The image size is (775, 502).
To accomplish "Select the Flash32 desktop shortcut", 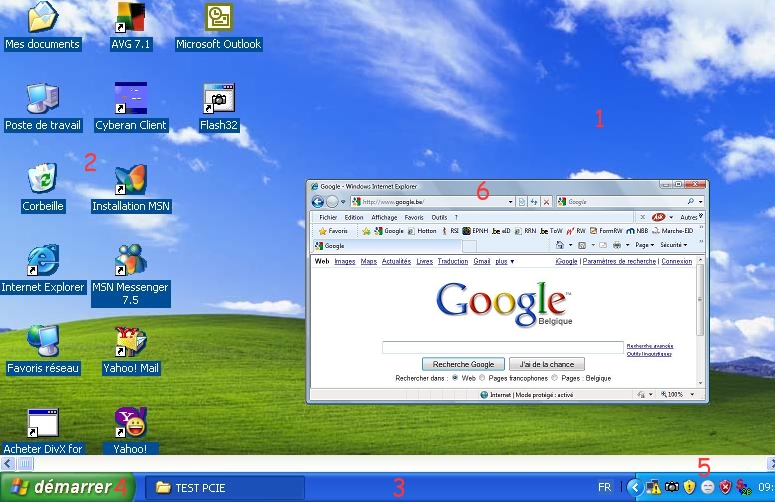I will pyautogui.click(x=218, y=106).
